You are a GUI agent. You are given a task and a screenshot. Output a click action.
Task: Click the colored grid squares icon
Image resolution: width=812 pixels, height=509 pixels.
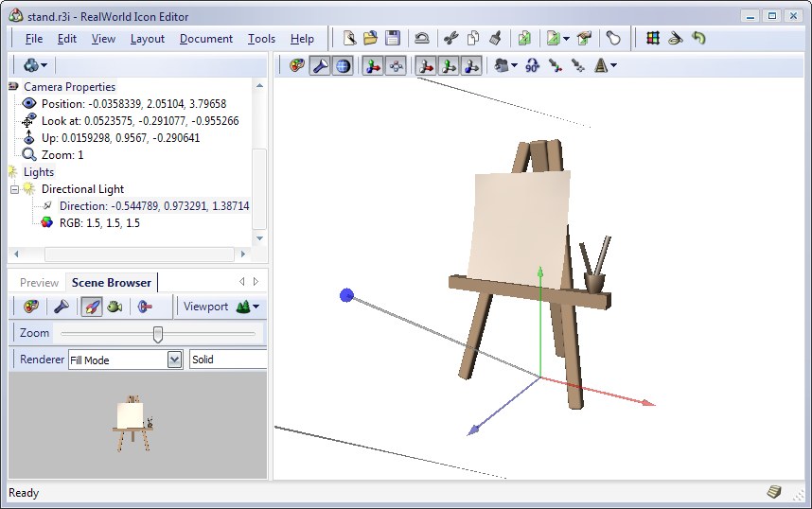652,39
